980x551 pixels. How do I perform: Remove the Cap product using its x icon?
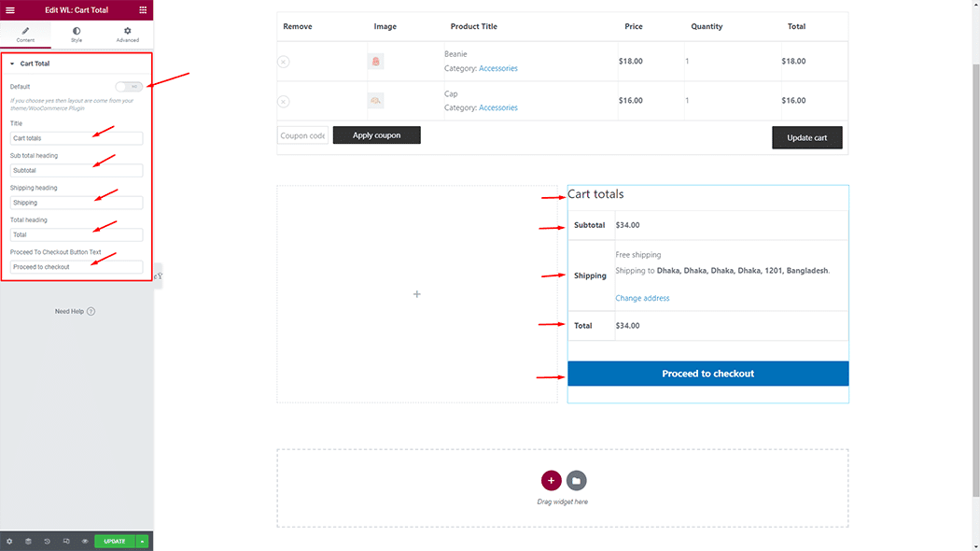coord(284,100)
